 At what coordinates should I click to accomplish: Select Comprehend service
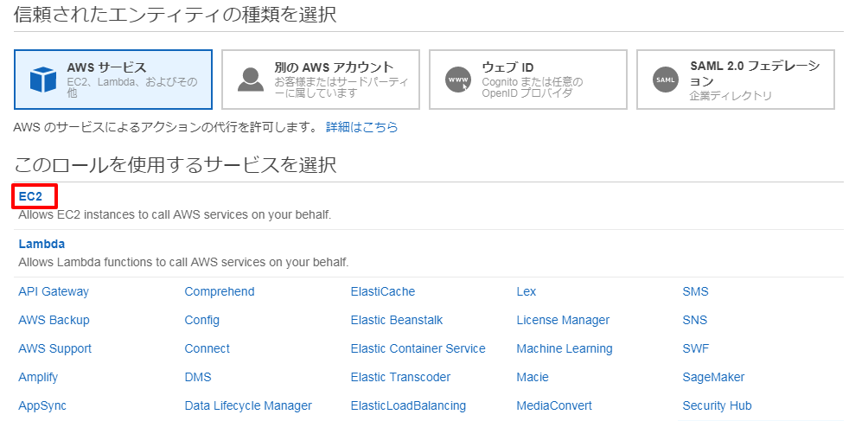(220, 291)
